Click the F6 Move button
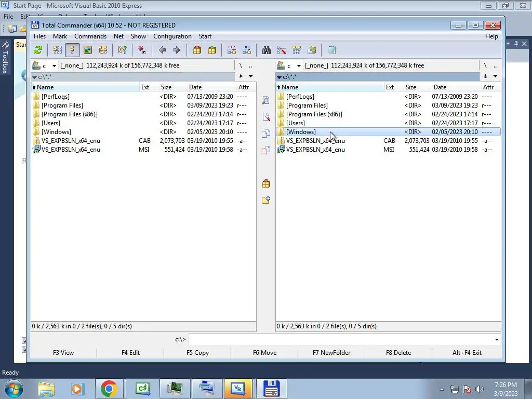Screen dimensions: 532x399 pyautogui.click(x=264, y=353)
